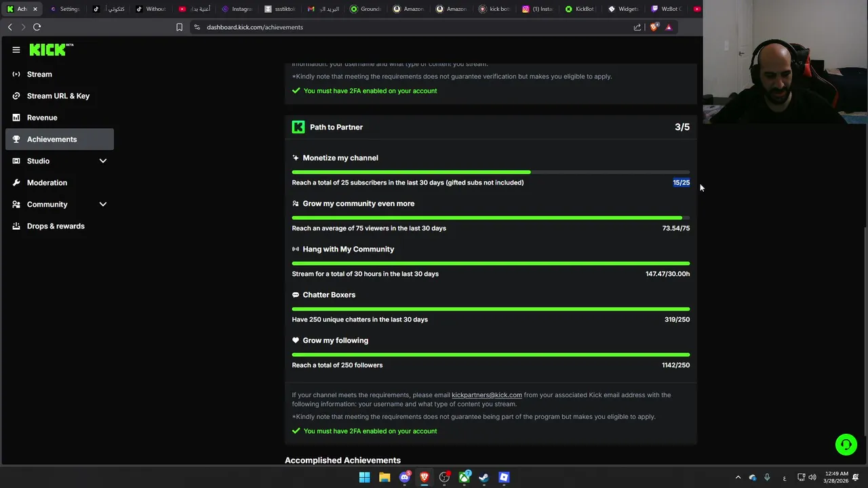
Task: Open Discord from the taskbar
Action: click(405, 477)
